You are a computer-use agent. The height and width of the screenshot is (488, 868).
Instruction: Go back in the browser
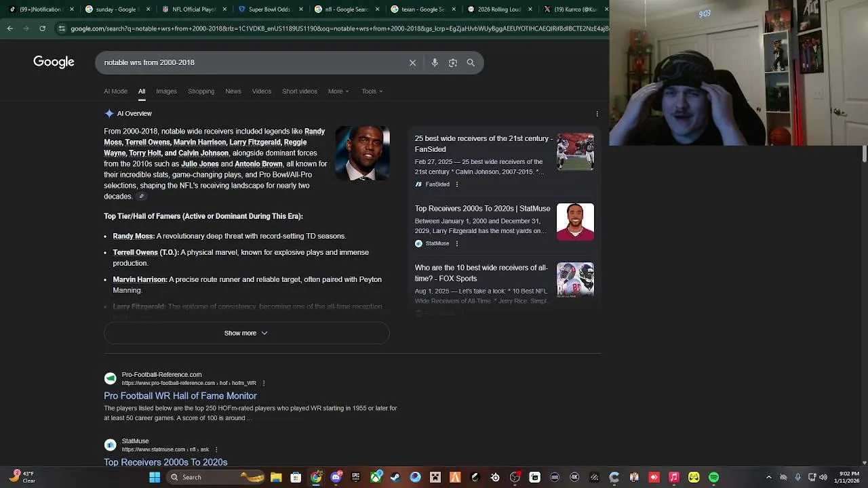(9, 28)
